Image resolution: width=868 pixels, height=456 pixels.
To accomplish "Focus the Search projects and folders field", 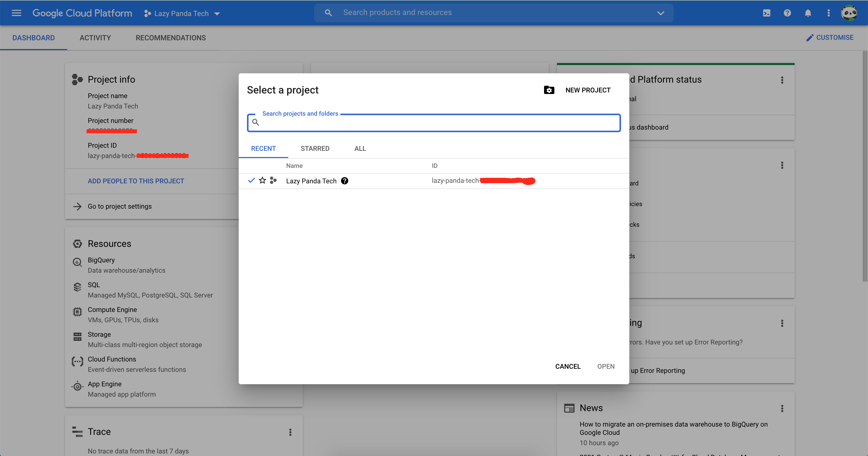I will tap(434, 123).
